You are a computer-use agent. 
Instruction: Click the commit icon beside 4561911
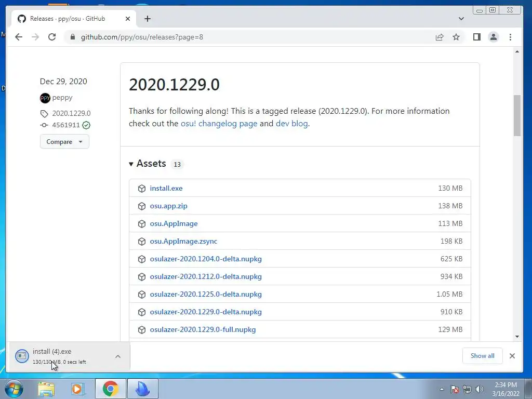[44, 125]
